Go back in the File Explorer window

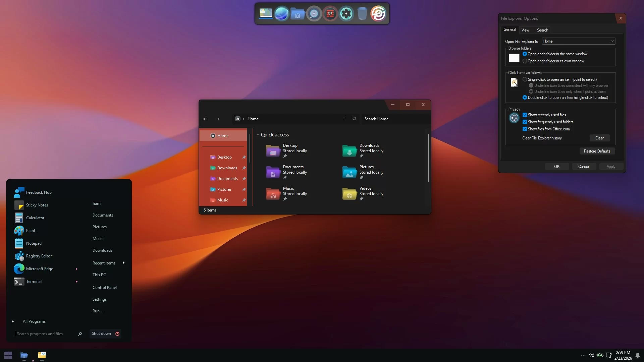point(205,119)
